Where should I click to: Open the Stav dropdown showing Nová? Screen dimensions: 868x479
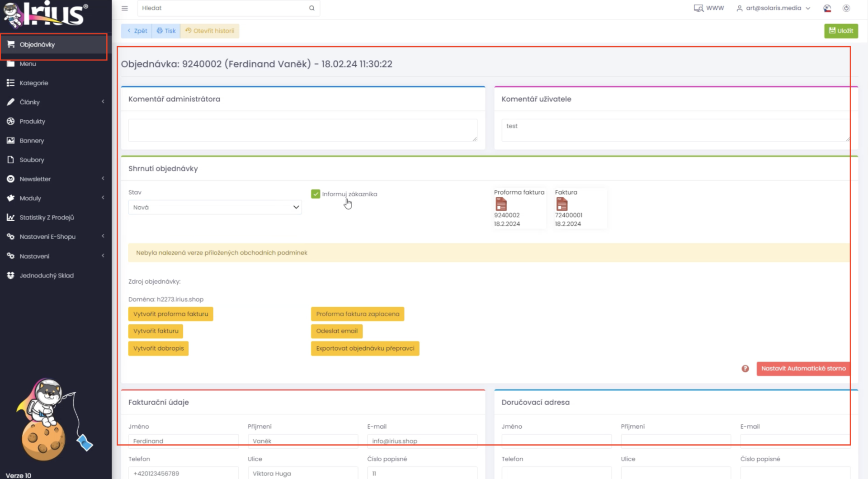[x=215, y=207]
